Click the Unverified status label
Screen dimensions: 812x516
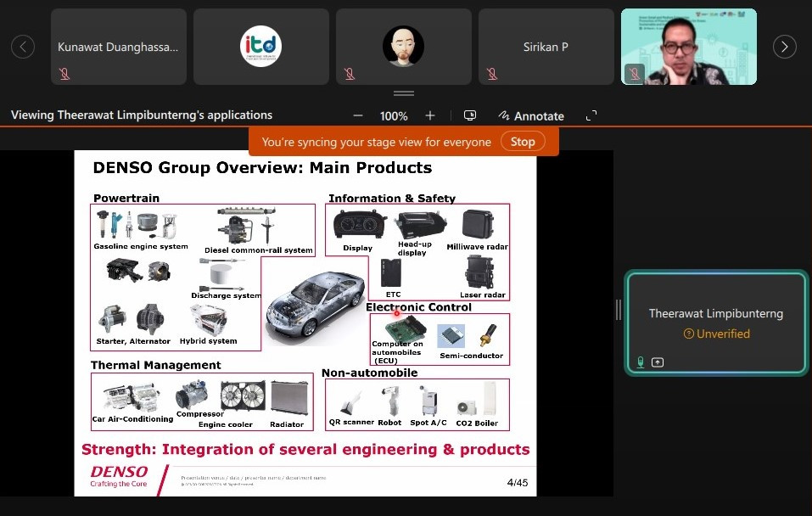click(717, 334)
